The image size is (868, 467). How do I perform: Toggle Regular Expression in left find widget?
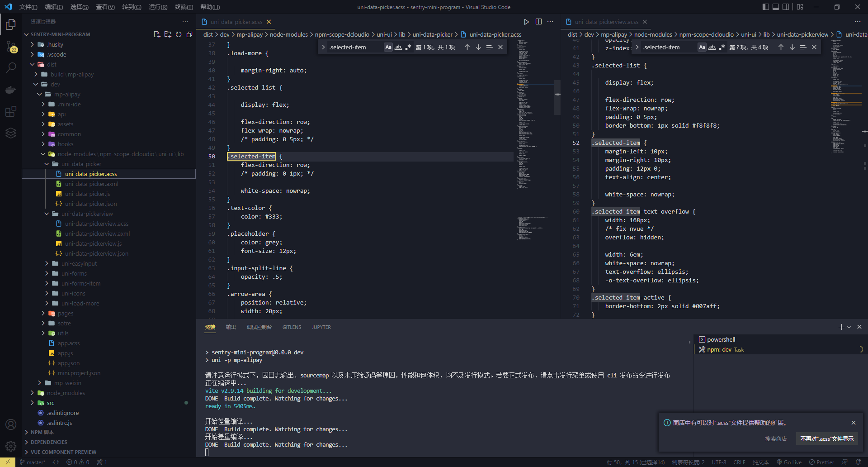click(x=408, y=47)
